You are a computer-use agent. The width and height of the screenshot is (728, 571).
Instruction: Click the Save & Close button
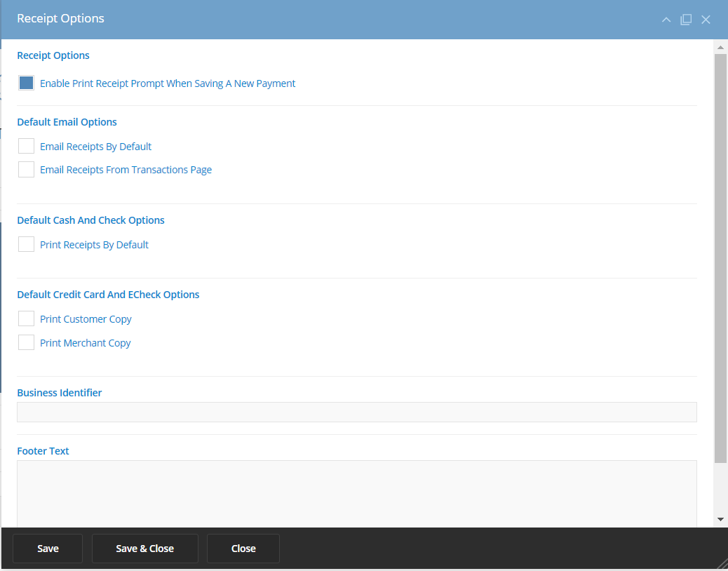pos(144,548)
